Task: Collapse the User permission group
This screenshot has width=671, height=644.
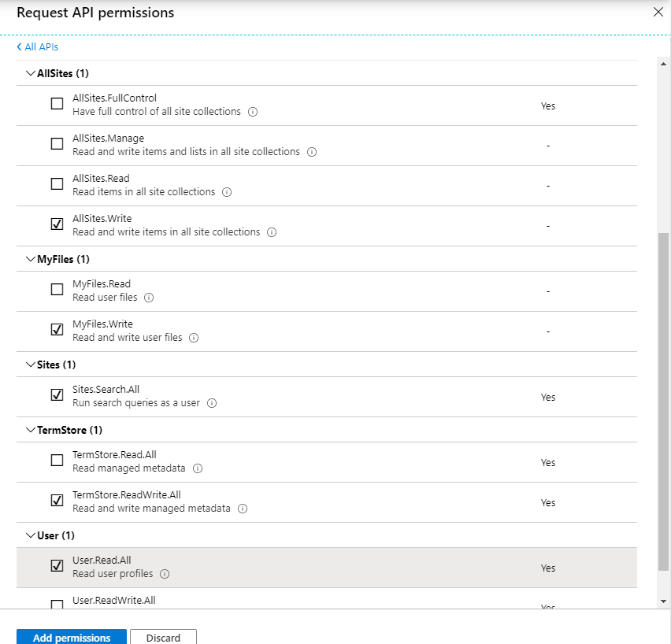Action: point(31,535)
